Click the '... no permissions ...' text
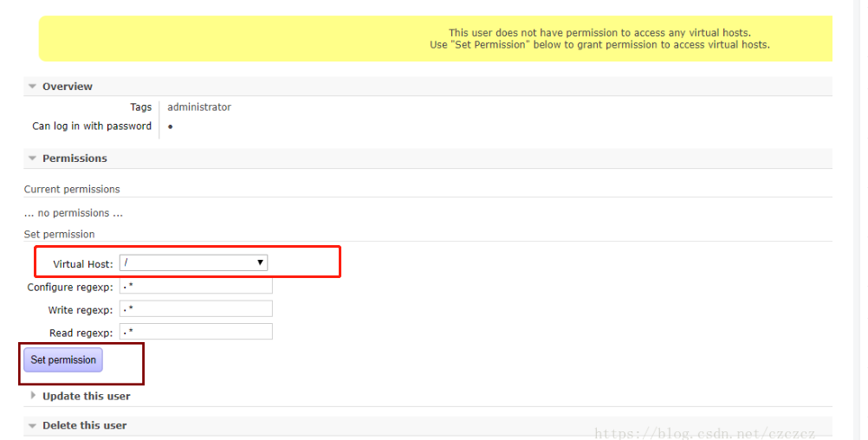The height and width of the screenshot is (440, 868). tap(74, 213)
